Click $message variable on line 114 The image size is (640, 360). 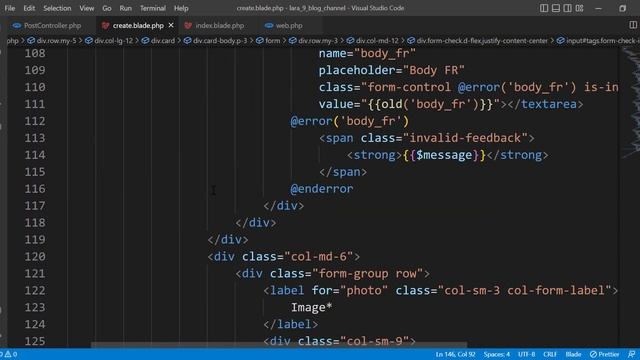click(x=444, y=155)
